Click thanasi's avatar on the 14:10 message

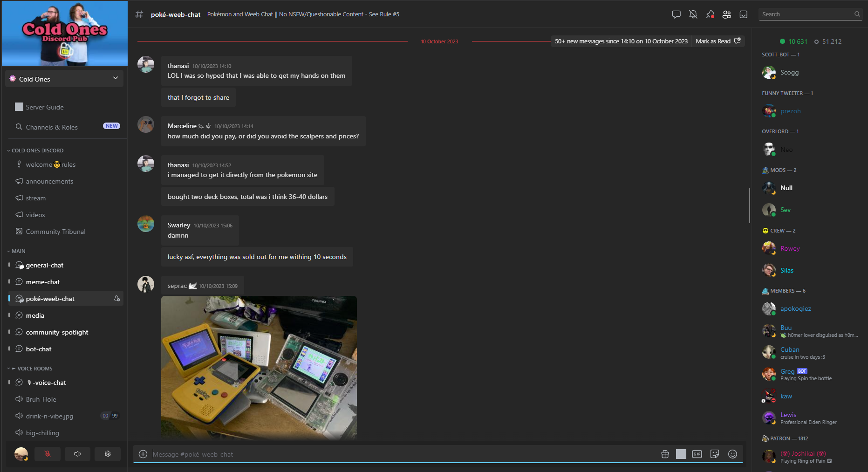[x=146, y=65]
